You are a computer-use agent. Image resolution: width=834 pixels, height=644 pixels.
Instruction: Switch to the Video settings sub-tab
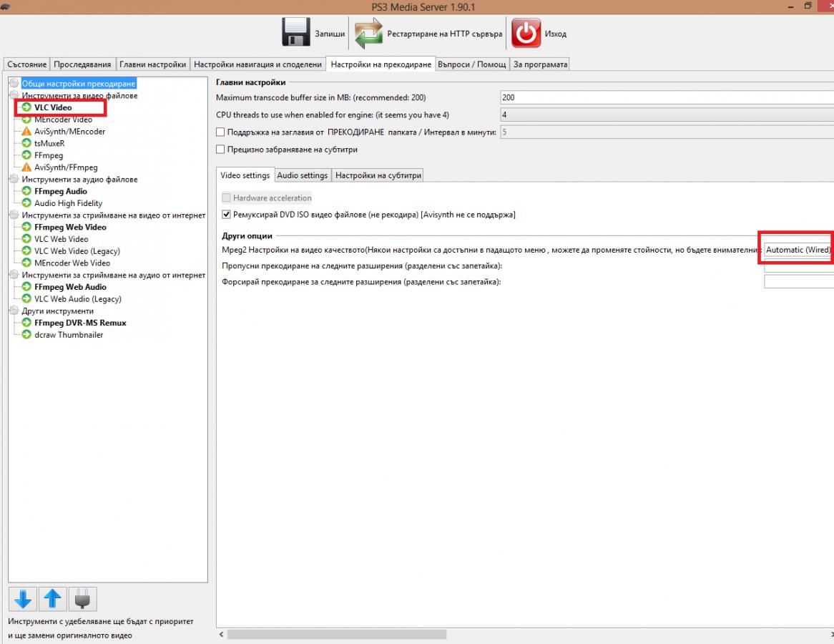pyautogui.click(x=245, y=175)
